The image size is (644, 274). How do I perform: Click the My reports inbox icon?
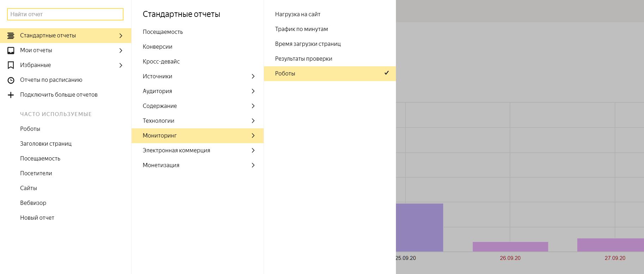(11, 50)
